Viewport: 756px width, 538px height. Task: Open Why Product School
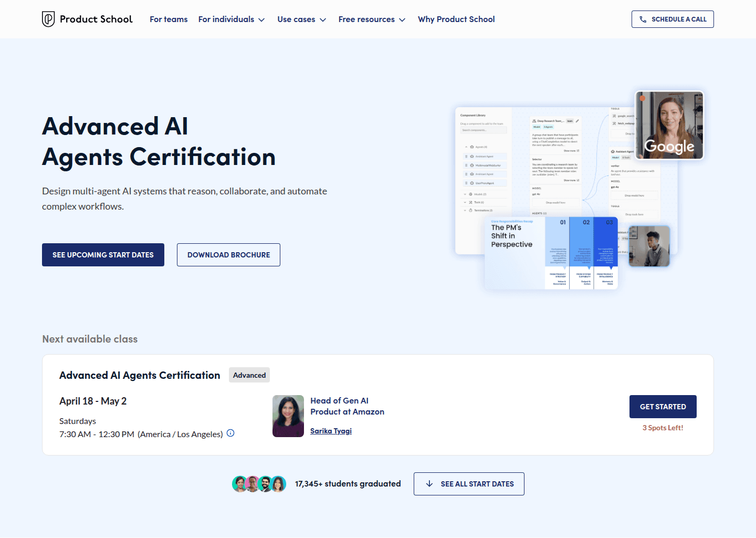tap(456, 19)
